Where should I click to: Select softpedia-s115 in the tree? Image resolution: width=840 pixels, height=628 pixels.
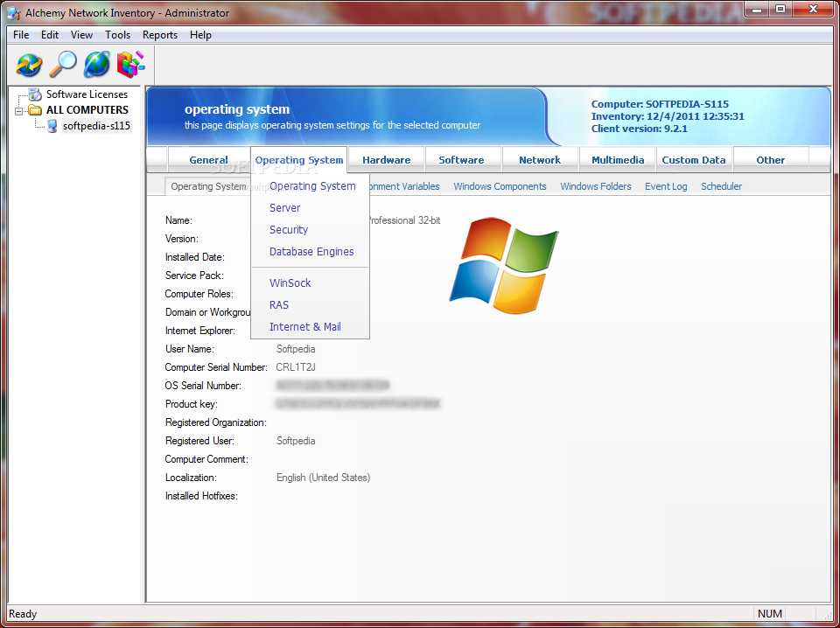96,126
